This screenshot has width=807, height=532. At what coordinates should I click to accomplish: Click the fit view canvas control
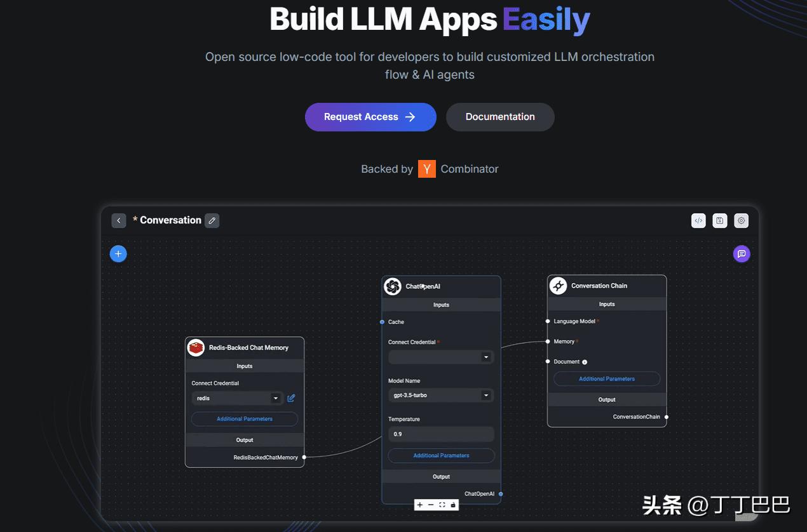(x=442, y=505)
